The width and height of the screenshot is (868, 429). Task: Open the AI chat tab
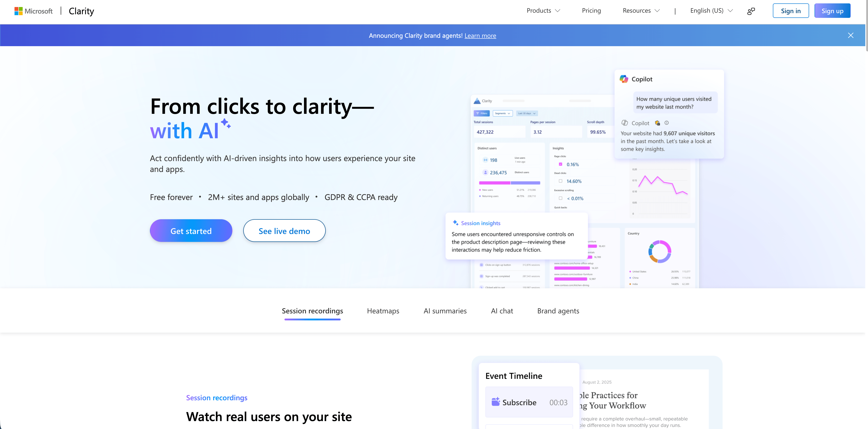pyautogui.click(x=502, y=311)
